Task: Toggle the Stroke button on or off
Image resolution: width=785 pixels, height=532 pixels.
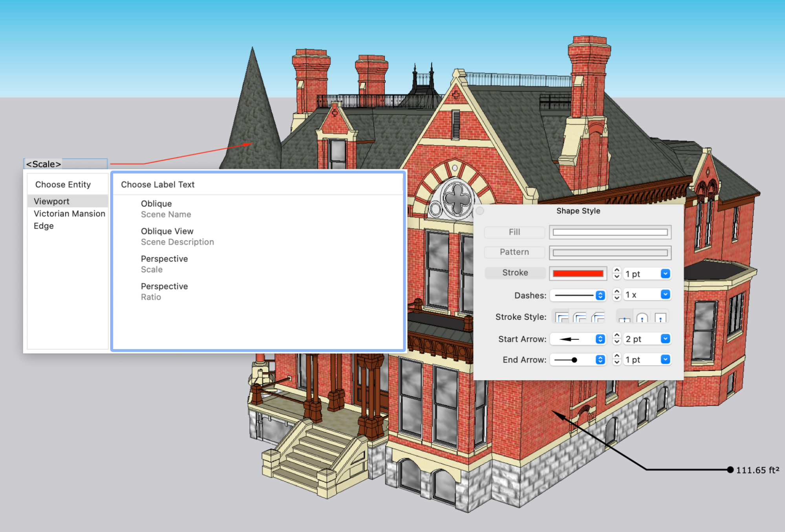Action: pos(515,273)
